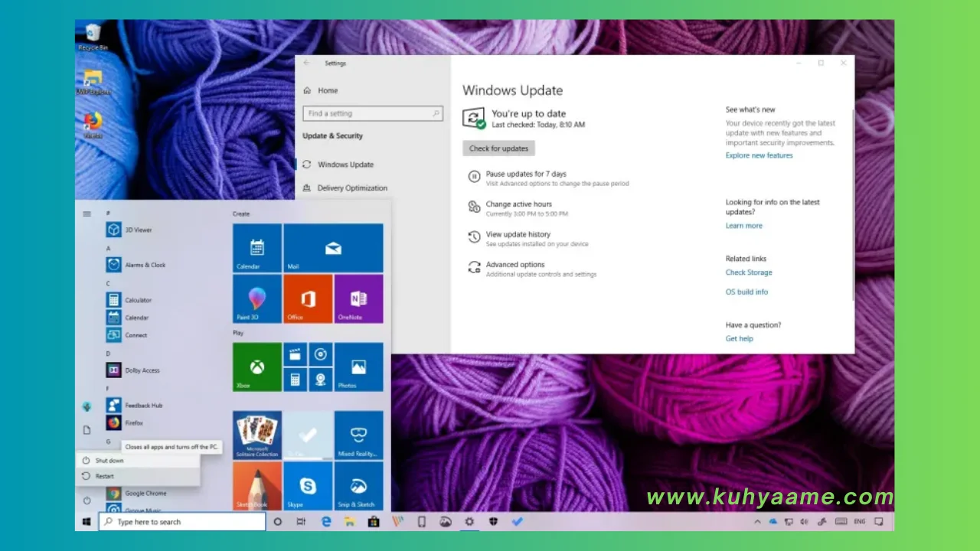Screen dimensions: 980x551
Task: Select Home in Settings sidebar
Action: 321,90
